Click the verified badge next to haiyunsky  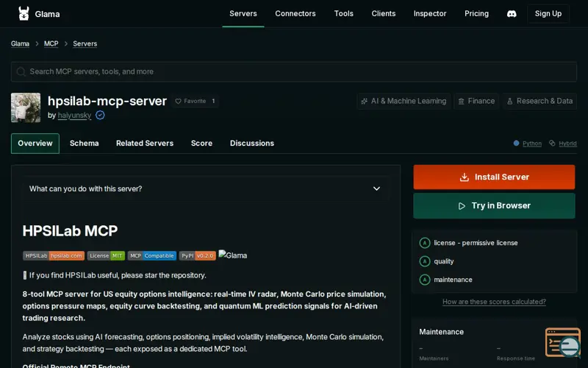coord(100,116)
